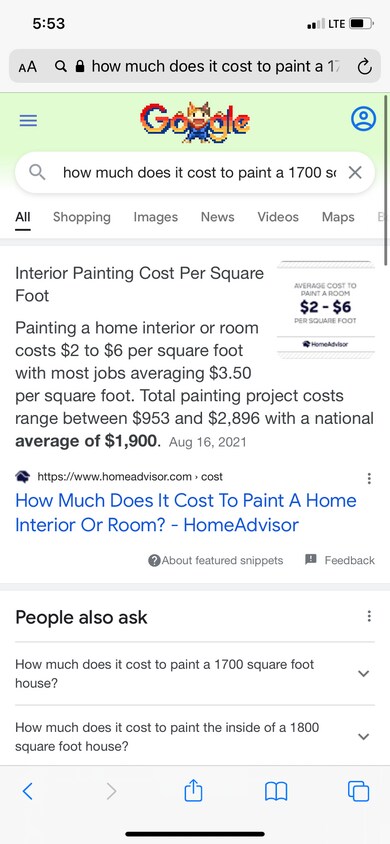Open the AA reader text options
Screen dimensions: 390x844
(x=27, y=67)
